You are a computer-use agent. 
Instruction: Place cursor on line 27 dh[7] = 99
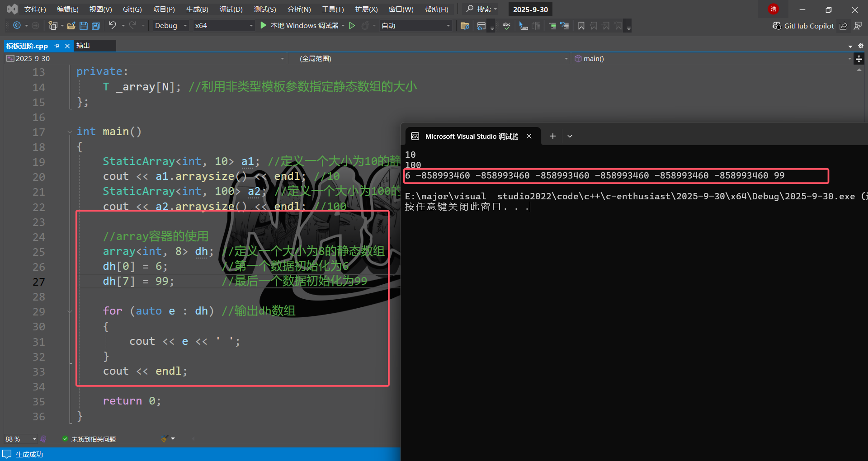[138, 281]
